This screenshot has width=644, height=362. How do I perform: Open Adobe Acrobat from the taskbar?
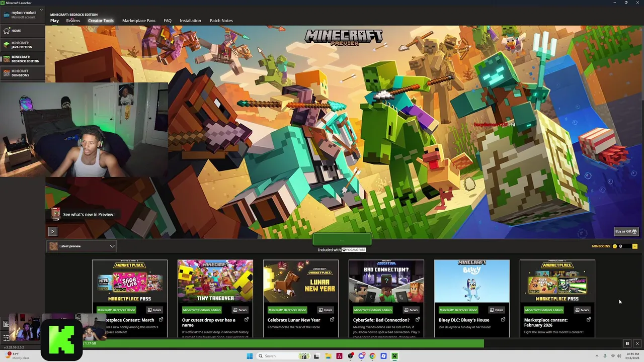(339, 356)
